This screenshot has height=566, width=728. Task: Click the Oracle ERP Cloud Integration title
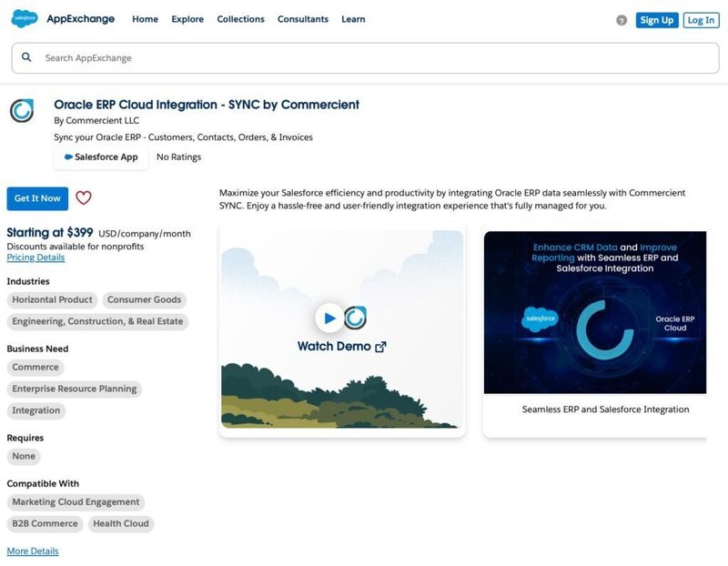pos(207,105)
